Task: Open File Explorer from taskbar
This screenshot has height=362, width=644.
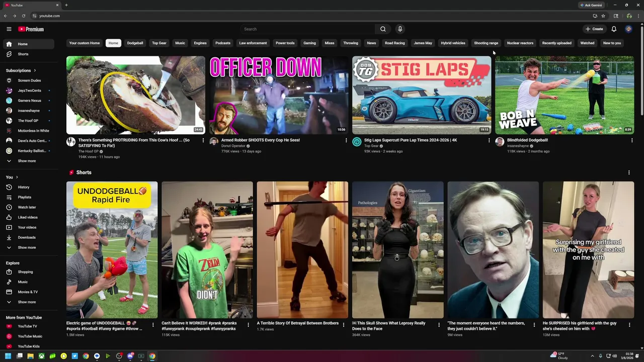Action: pos(30,356)
